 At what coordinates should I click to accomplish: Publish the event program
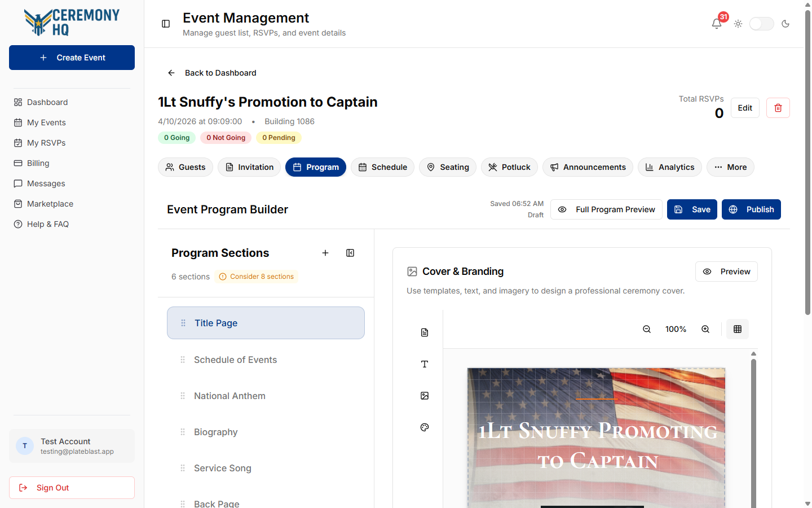751,209
